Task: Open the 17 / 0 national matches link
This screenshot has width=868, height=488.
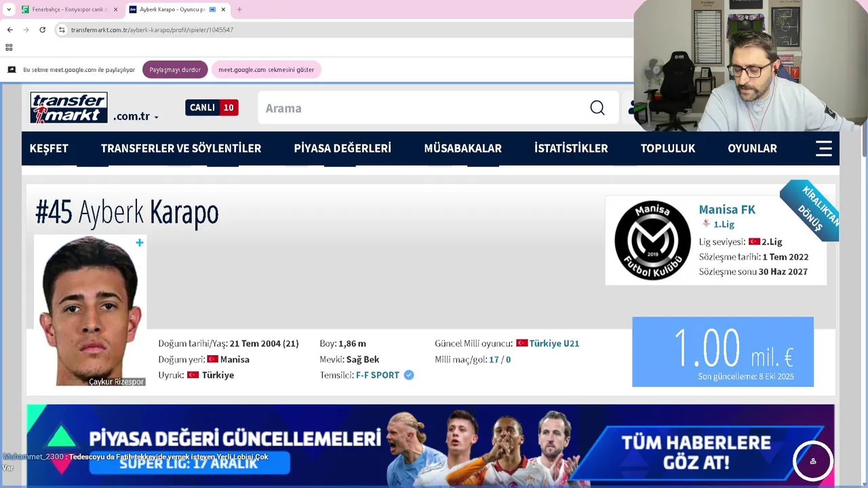Action: (x=500, y=360)
